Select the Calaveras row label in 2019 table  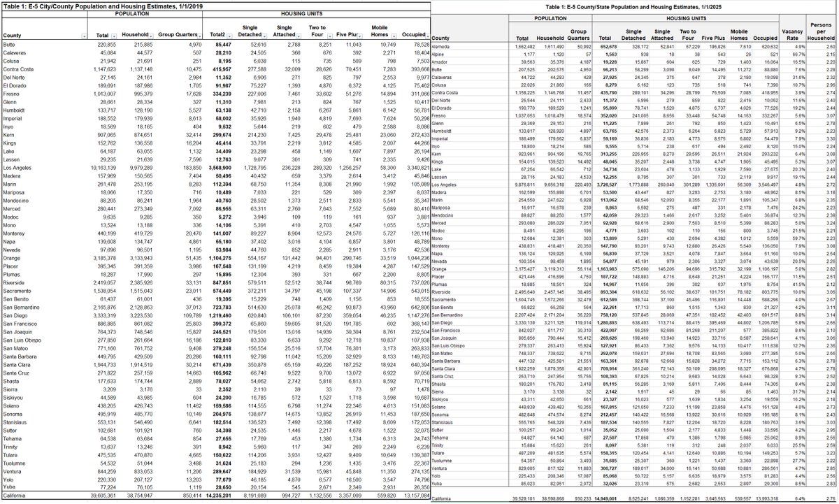click(15, 52)
